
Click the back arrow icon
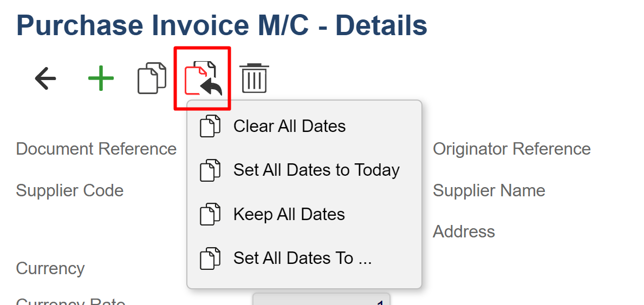[45, 79]
